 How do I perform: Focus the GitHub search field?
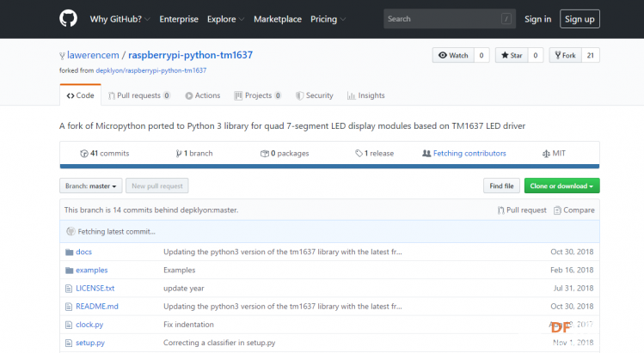pos(450,19)
